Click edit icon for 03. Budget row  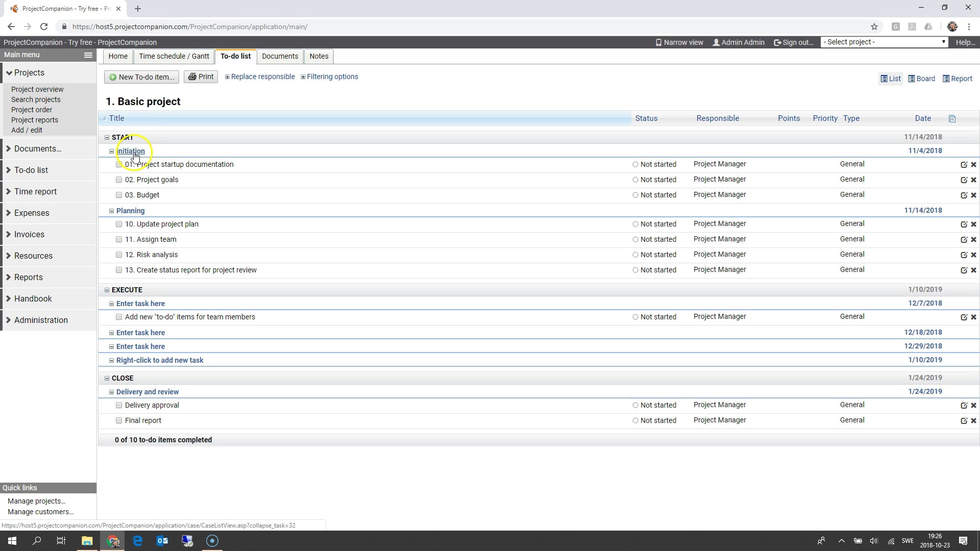(x=964, y=195)
